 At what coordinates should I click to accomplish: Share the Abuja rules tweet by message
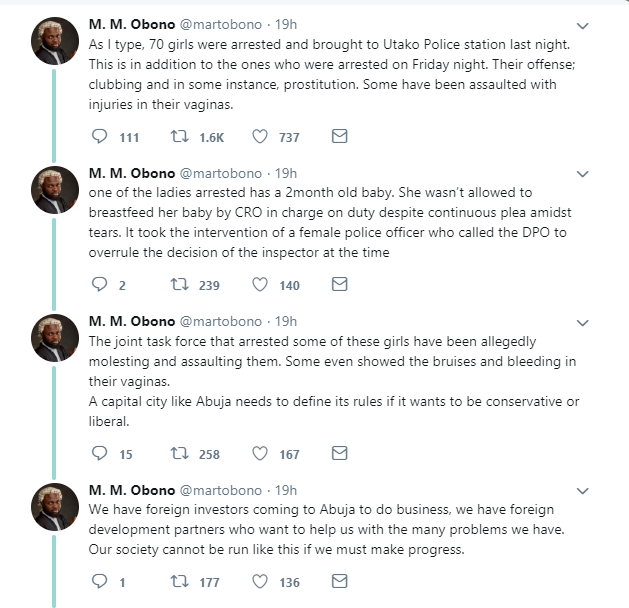click(x=339, y=453)
